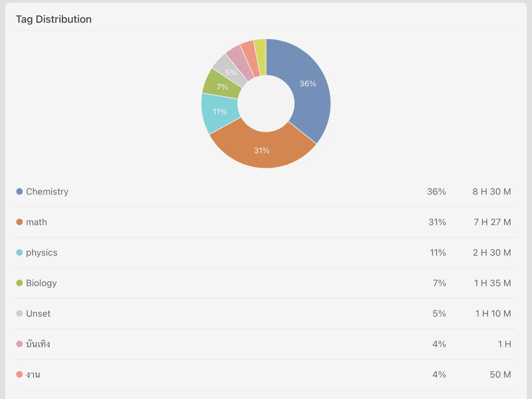Select the Chemistry tag row label
This screenshot has height=399, width=532.
47,192
